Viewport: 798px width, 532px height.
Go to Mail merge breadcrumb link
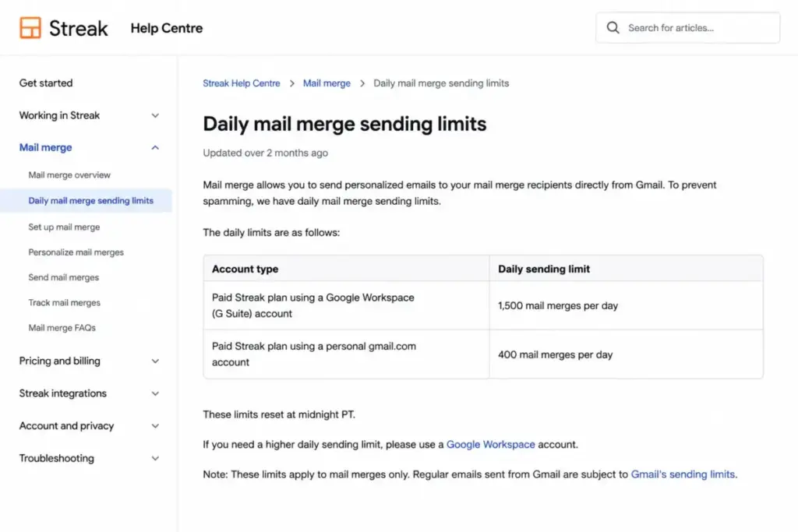327,83
